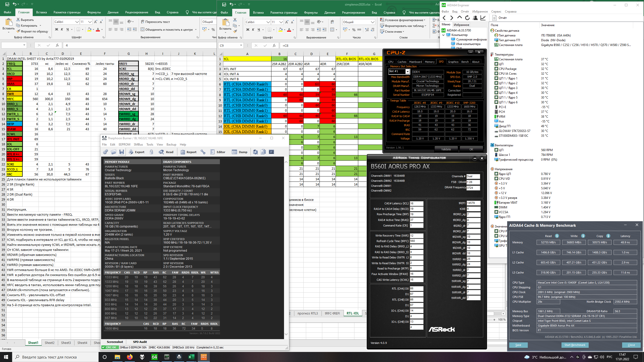Click the AIDA64 graph chart toolbar icon
This screenshot has height=362, width=644.
483,18
